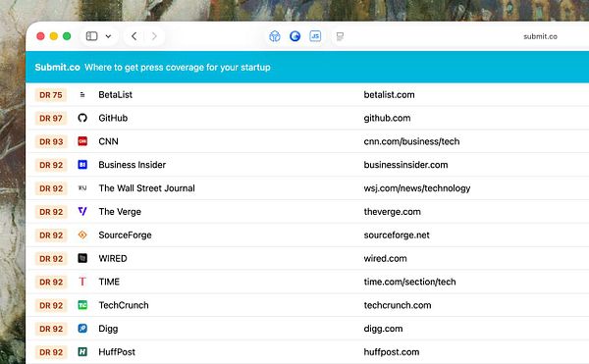This screenshot has width=589, height=364.
Task: Select the DR 92 badge on SourceForge row
Action: 51,234
